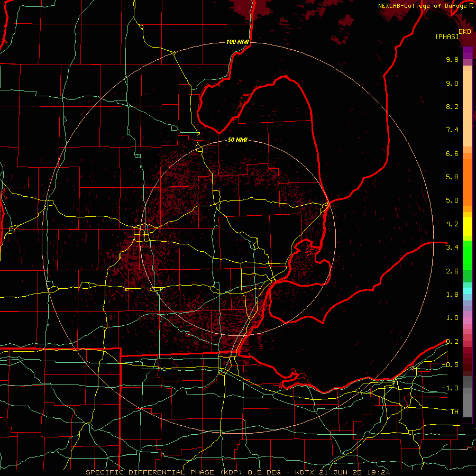The width and height of the screenshot is (476, 476).
Task: Click the purple top segment of color bar
Action: 467,53
